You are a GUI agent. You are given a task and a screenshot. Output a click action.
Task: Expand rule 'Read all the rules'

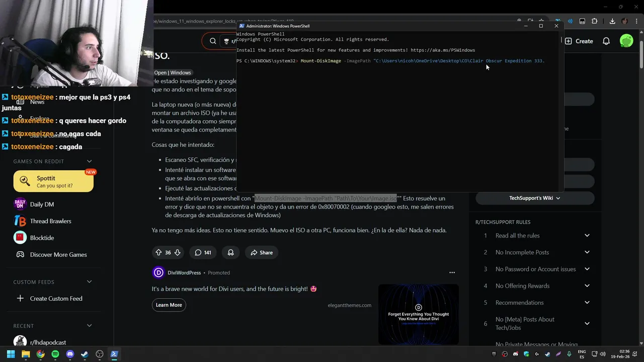587,235
